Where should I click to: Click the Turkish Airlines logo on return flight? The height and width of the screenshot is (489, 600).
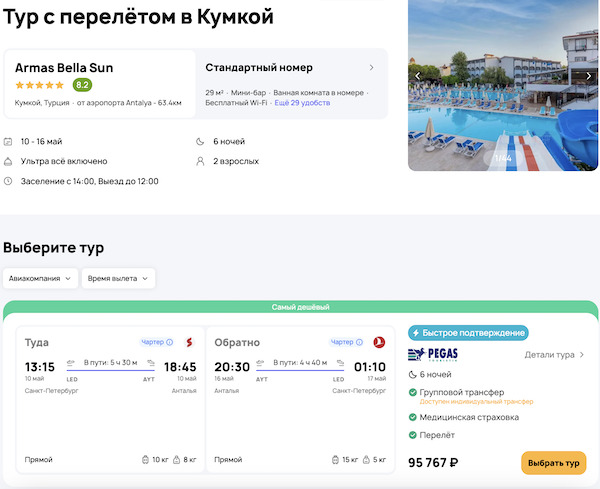378,342
